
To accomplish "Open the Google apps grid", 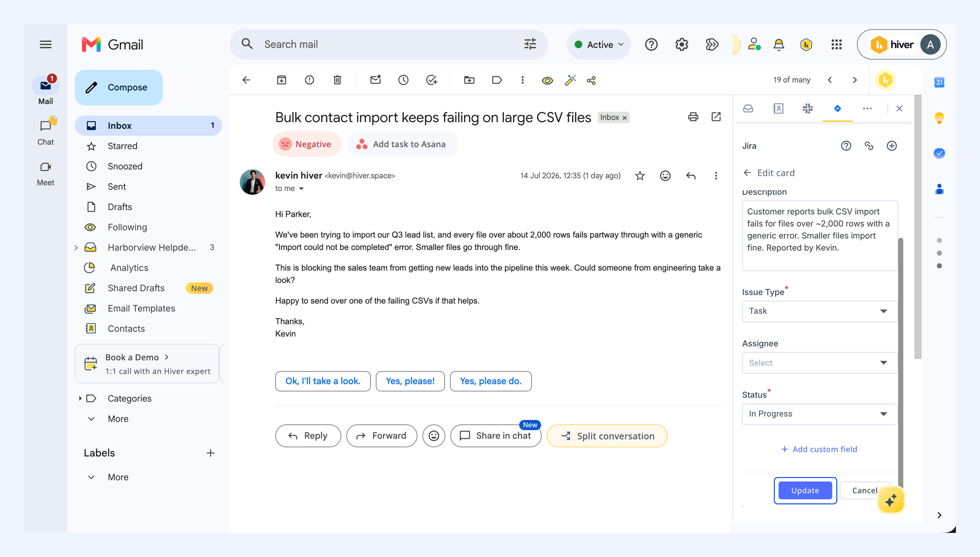I will pos(837,44).
